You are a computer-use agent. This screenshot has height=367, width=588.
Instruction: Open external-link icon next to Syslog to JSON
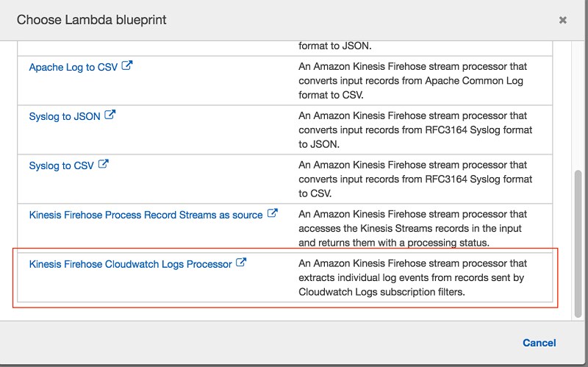(110, 115)
